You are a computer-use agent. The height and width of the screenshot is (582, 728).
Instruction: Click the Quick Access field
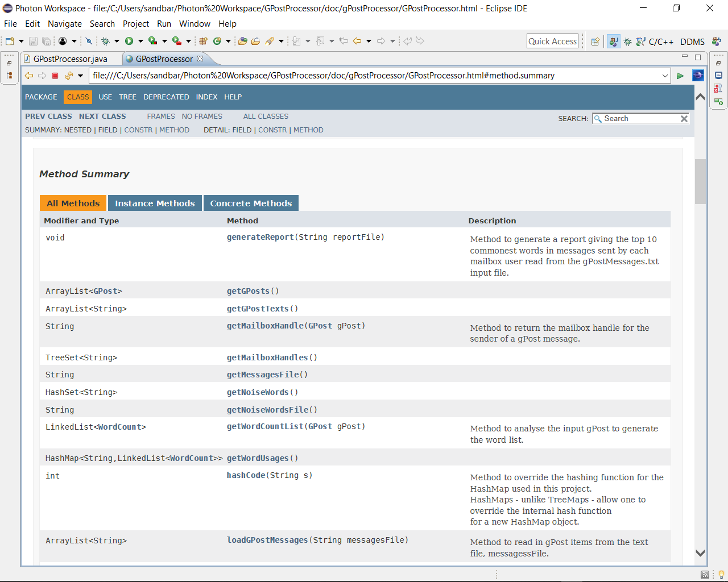pos(552,41)
